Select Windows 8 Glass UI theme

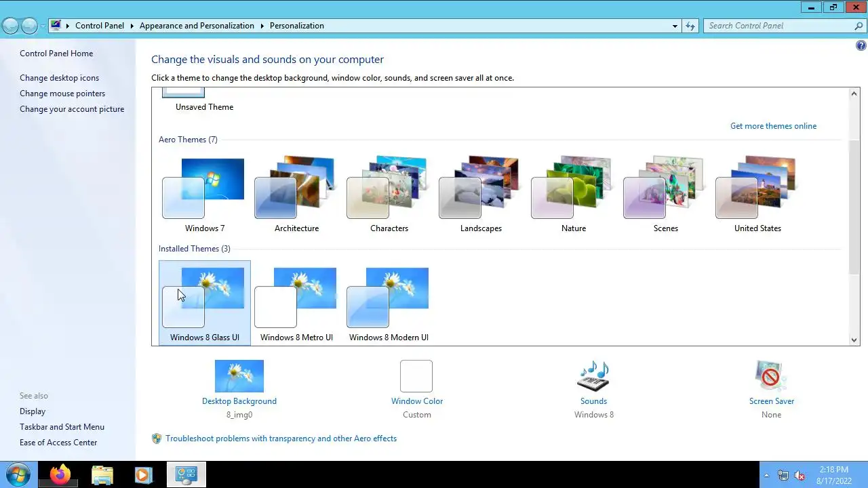point(204,303)
